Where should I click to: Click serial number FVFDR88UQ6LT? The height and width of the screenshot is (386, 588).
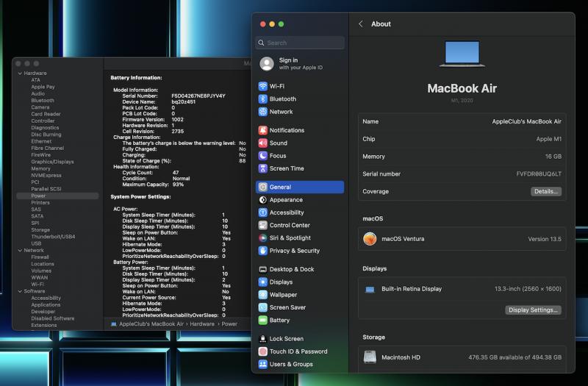point(539,174)
